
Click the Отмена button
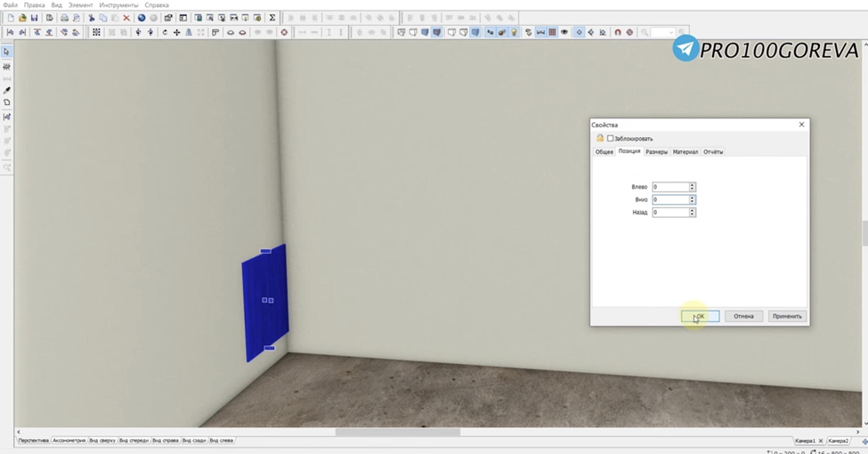743,316
